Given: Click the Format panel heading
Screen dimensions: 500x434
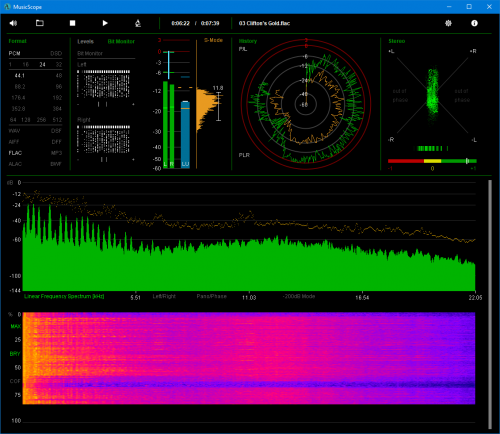Looking at the screenshot, I should click(17, 41).
